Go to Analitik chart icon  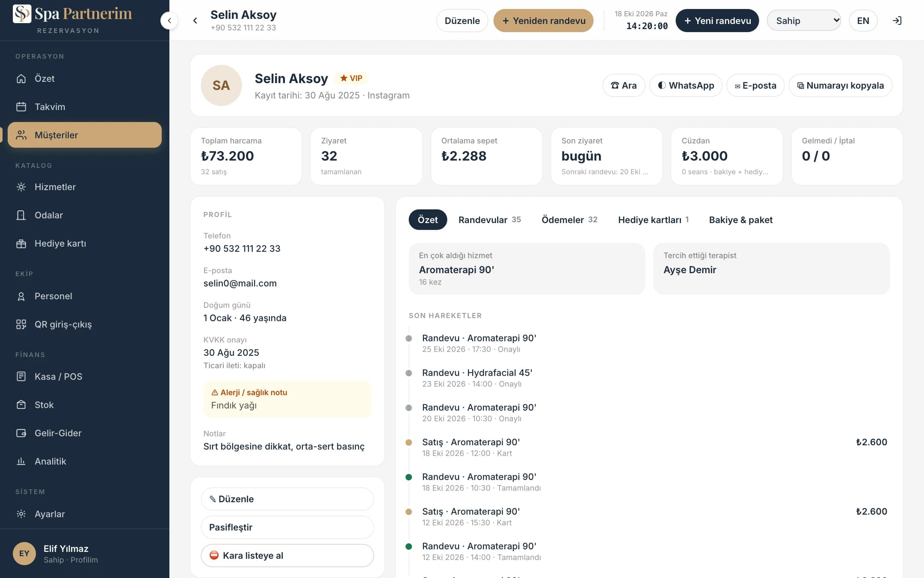(x=21, y=462)
